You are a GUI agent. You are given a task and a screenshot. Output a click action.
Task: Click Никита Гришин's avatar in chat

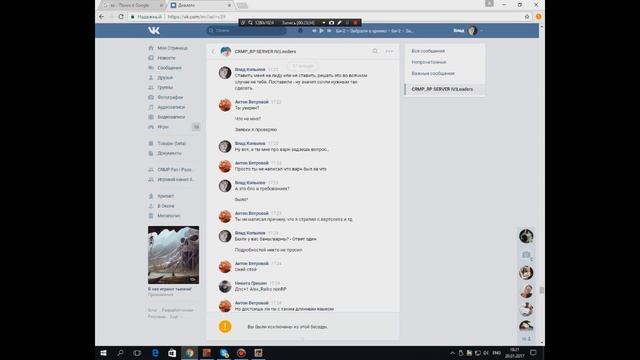point(225,286)
